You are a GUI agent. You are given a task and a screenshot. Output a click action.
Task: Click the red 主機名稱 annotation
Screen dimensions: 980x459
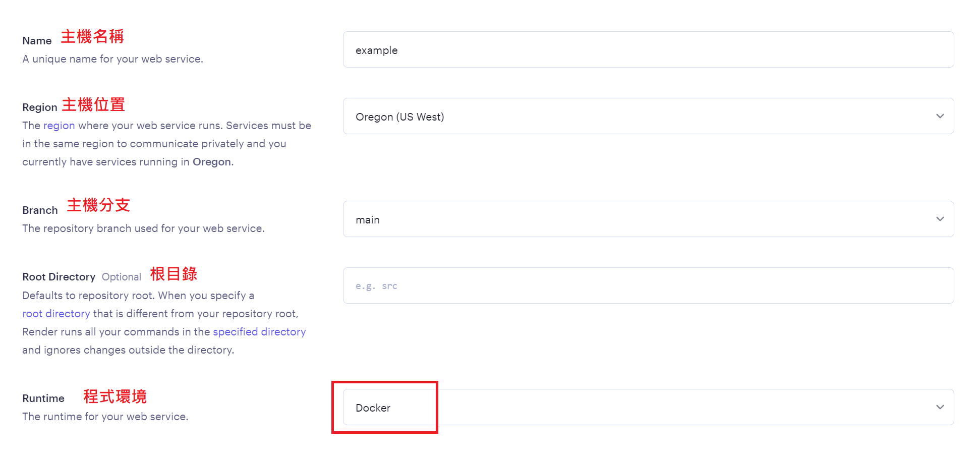click(91, 37)
